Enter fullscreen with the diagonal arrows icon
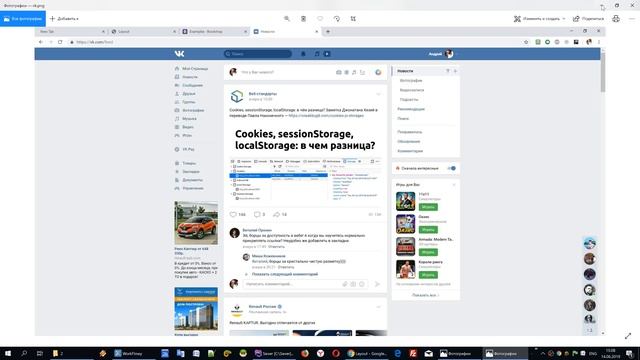The width and height of the screenshot is (640, 360). (628, 336)
